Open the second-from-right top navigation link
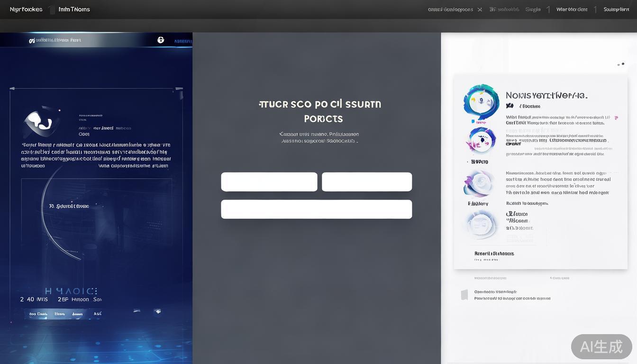This screenshot has height=364, width=637. 572,9
